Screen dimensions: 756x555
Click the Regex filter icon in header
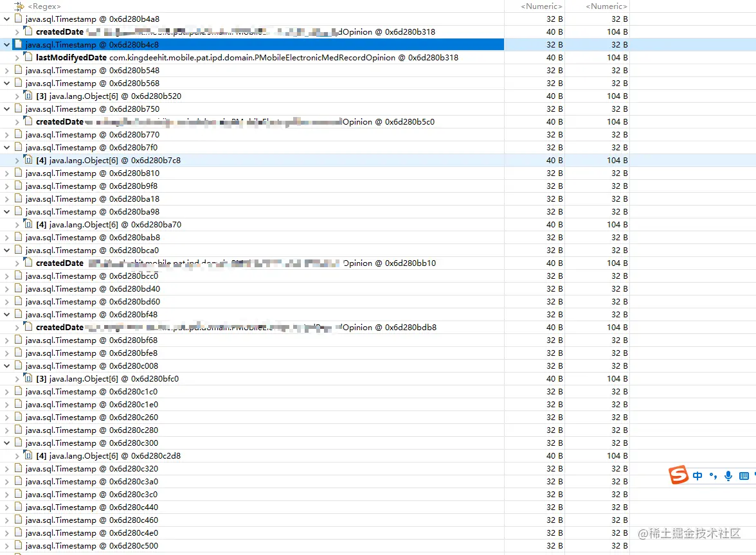[x=19, y=6]
